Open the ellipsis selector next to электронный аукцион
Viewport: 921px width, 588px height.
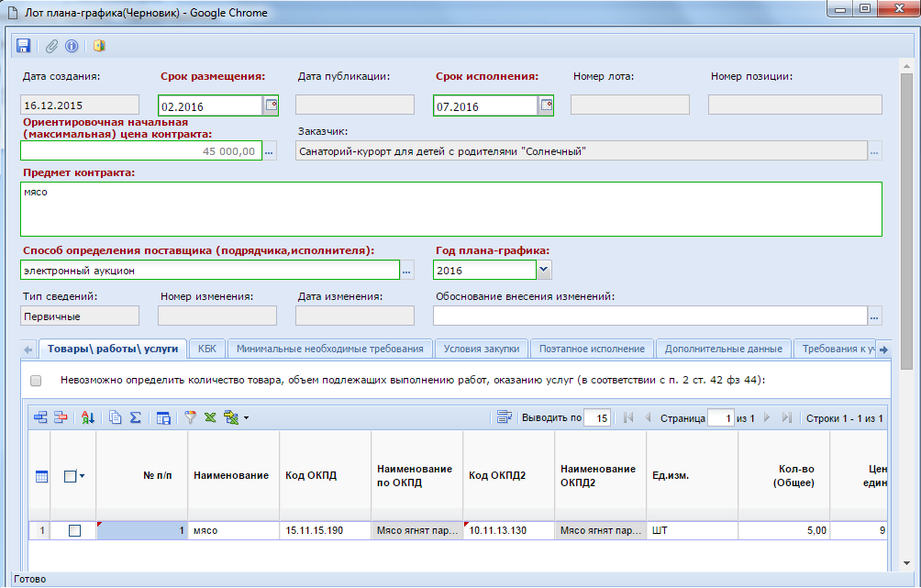point(408,270)
